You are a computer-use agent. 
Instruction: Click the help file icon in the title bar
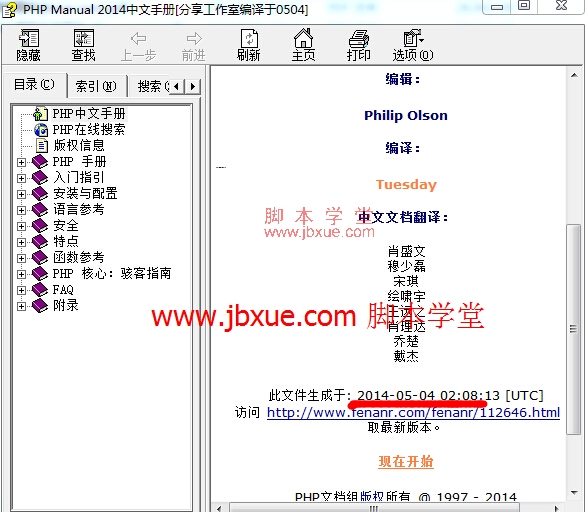pyautogui.click(x=9, y=9)
